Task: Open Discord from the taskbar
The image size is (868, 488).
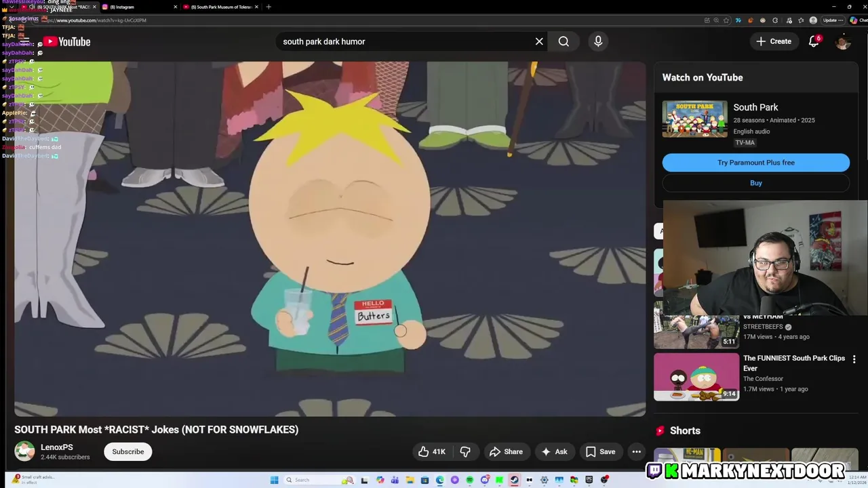Action: click(x=485, y=480)
